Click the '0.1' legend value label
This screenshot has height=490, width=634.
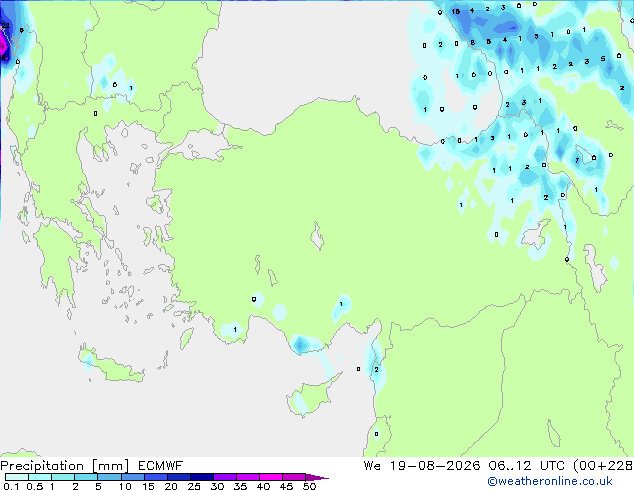pos(11,486)
